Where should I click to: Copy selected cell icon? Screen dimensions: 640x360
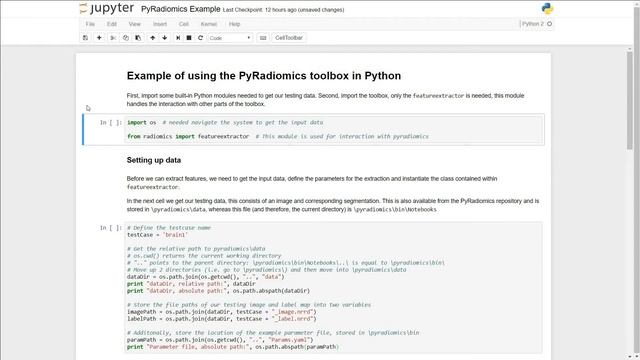pos(126,38)
